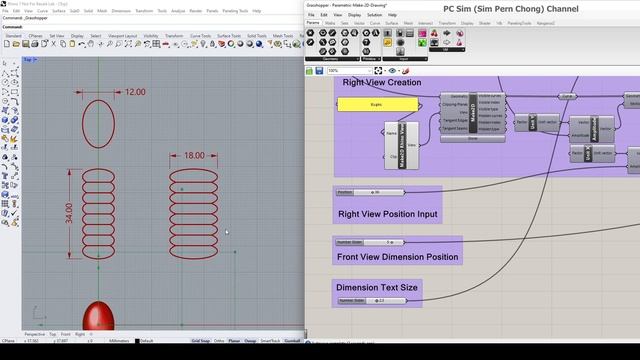Click the Copy icon in Rhino toolbar
The image size is (640, 360).
pyautogui.click(x=63, y=44)
